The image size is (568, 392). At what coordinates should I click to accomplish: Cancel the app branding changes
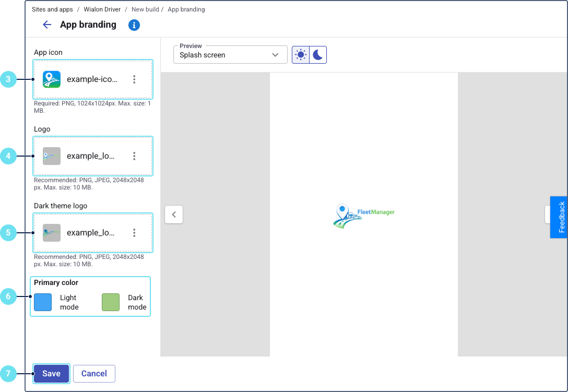[94, 374]
